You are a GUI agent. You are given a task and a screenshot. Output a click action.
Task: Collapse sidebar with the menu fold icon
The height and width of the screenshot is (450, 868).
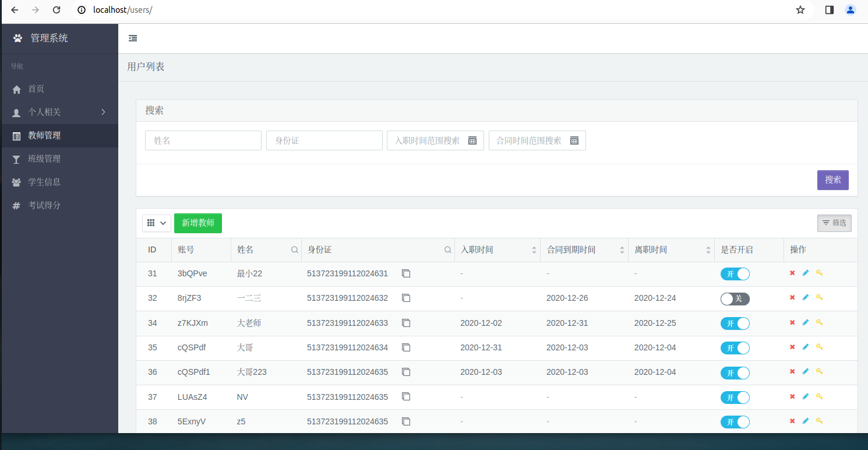click(x=133, y=38)
